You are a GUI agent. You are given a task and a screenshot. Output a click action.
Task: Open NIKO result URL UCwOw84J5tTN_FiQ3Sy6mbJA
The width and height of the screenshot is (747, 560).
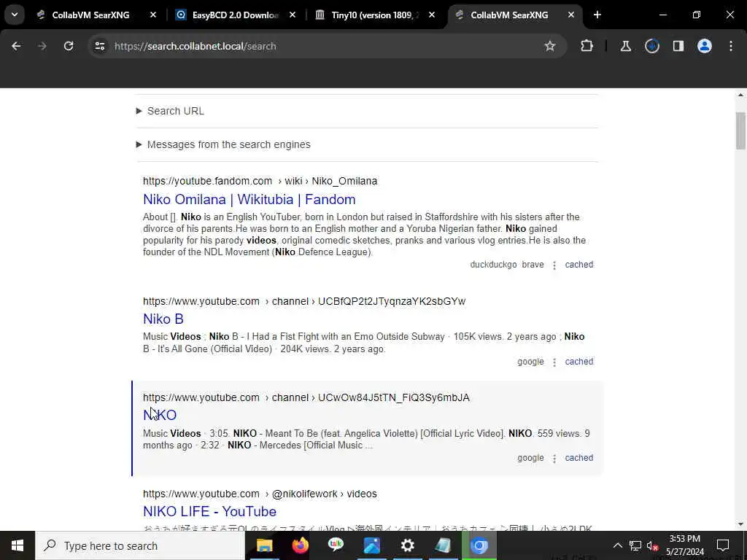(306, 397)
